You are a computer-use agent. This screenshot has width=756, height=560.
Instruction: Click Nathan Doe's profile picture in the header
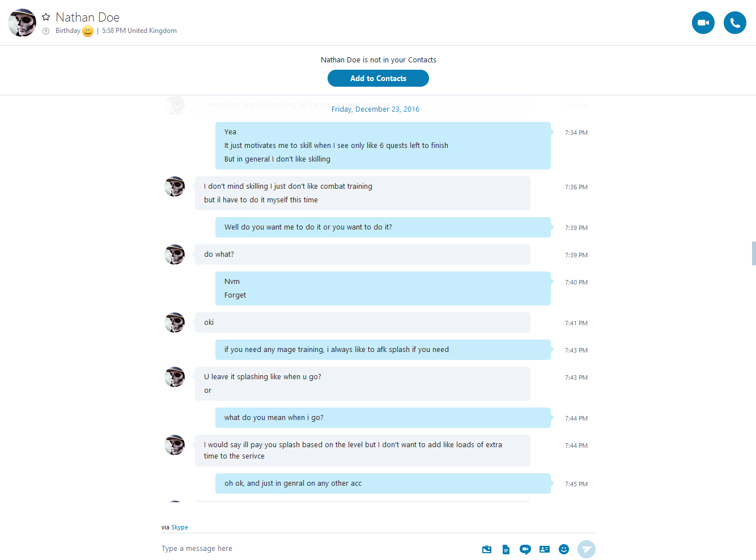point(22,23)
